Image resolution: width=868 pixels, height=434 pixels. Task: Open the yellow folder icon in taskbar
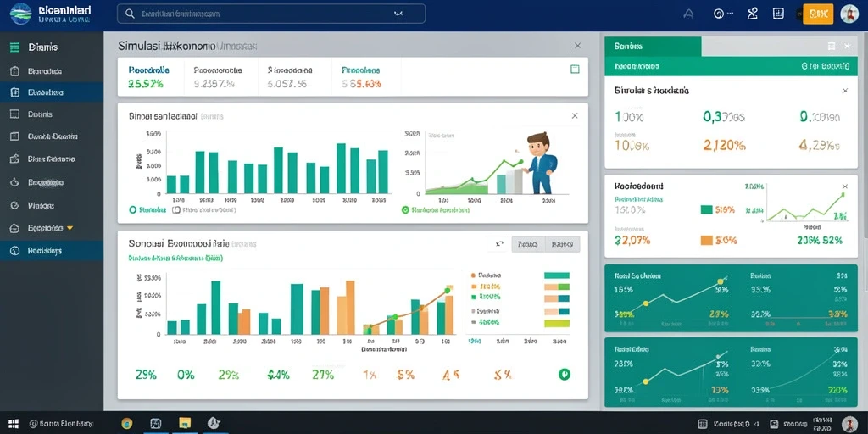[x=184, y=424]
